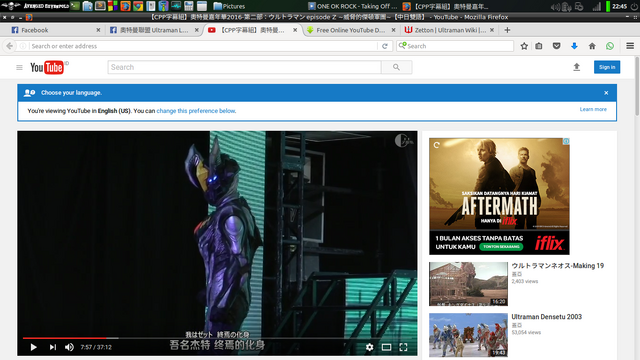The image size is (640, 360).
Task: Open the ad info icon on Aftermath banner
Action: point(566,141)
